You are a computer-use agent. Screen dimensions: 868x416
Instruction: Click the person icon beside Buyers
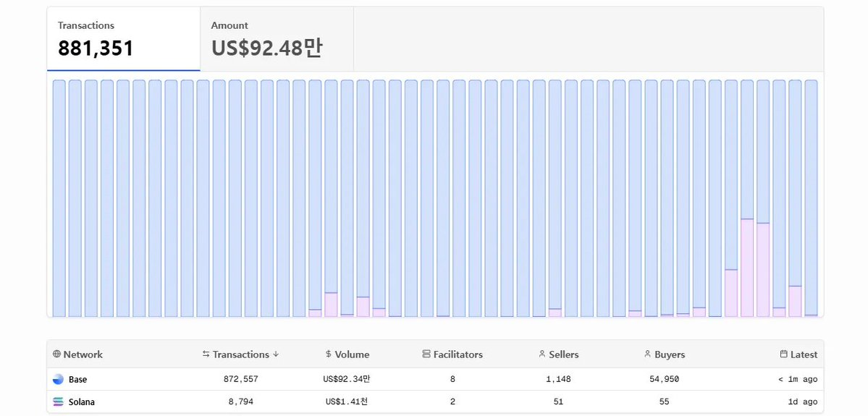(647, 355)
